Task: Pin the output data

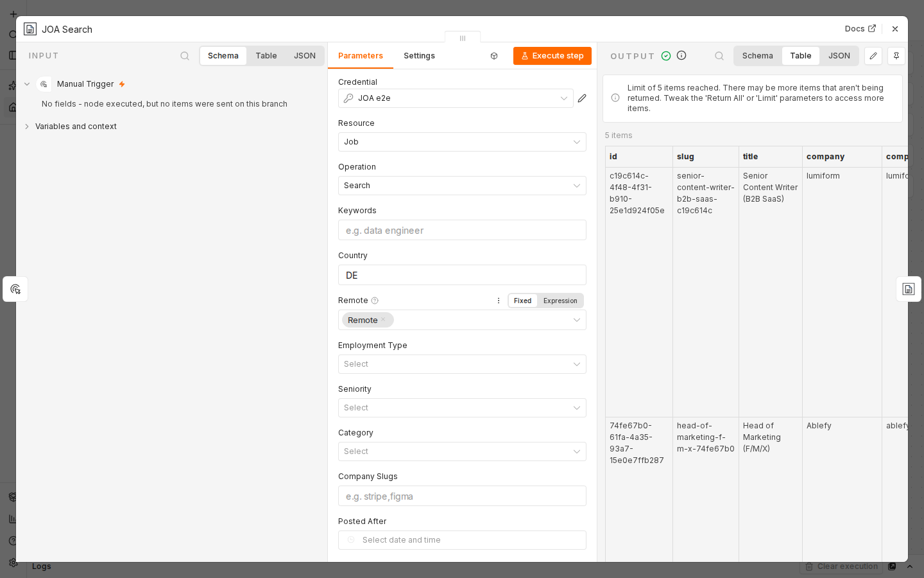Action: pyautogui.click(x=896, y=56)
